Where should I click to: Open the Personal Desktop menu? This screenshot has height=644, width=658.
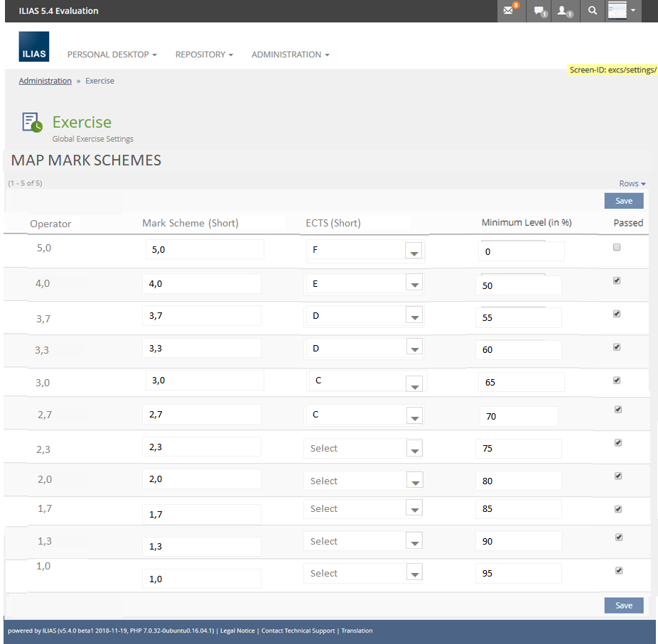click(112, 55)
